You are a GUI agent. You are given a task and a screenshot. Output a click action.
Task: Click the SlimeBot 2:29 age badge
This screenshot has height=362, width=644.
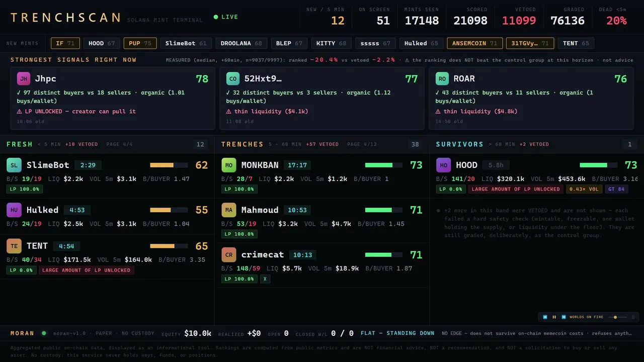pyautogui.click(x=88, y=165)
